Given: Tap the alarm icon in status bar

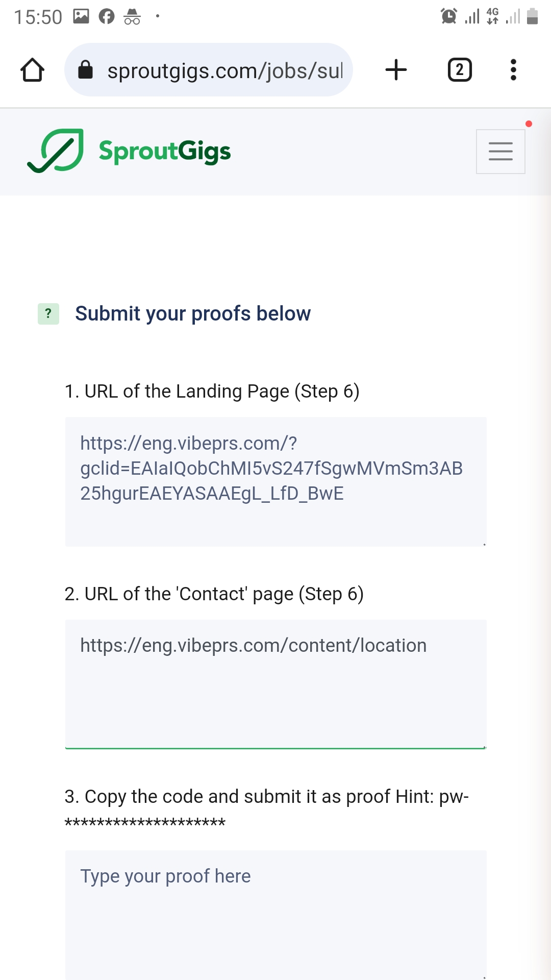Looking at the screenshot, I should 449,16.
